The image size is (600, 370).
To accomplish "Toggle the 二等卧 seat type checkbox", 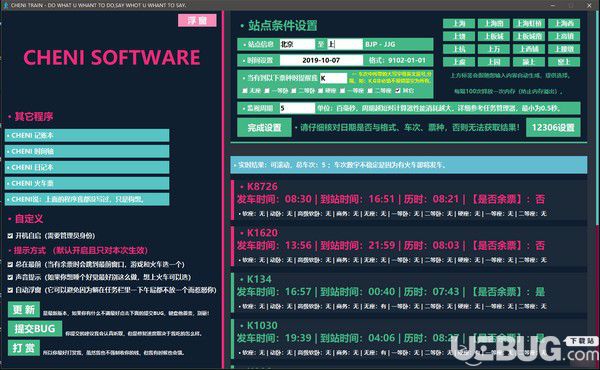I will [x=294, y=91].
